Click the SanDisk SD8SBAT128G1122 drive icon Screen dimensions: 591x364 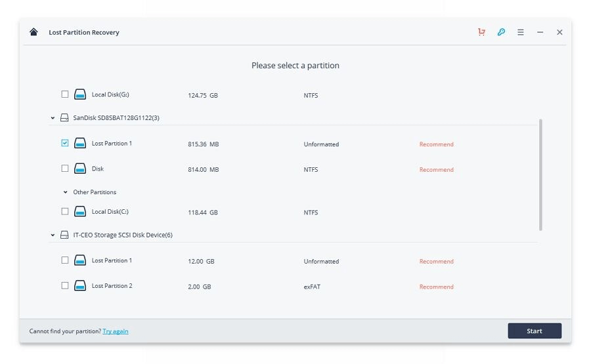tap(64, 118)
